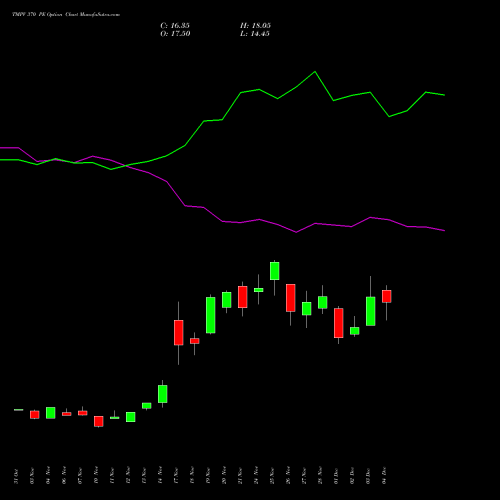Click the green candlestick for 14 Nov

coord(163,394)
